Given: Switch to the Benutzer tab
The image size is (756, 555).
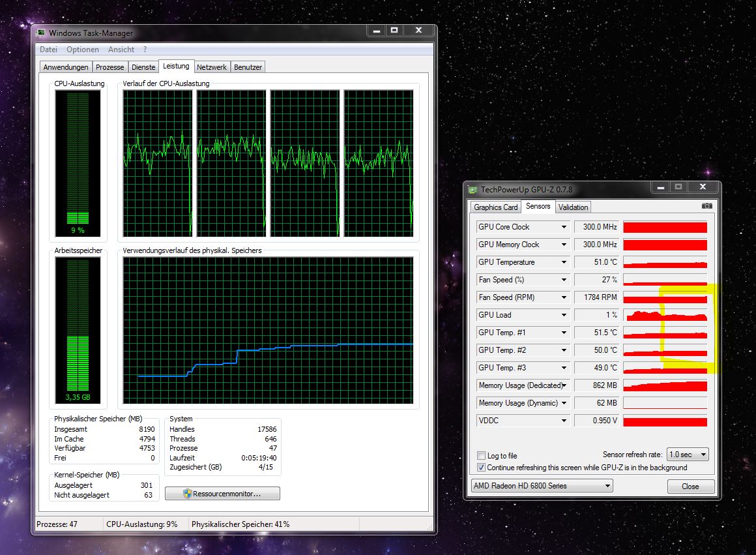Looking at the screenshot, I should coord(248,67).
